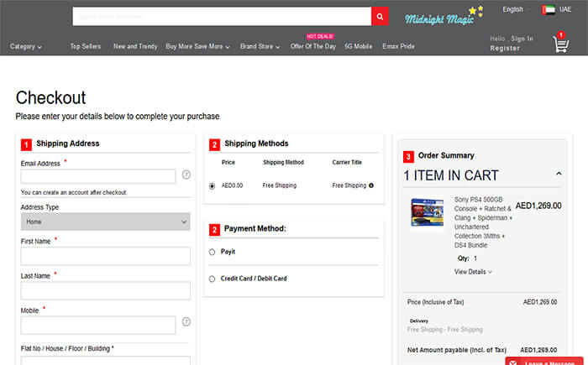Click the red search magnifier button

(x=380, y=17)
